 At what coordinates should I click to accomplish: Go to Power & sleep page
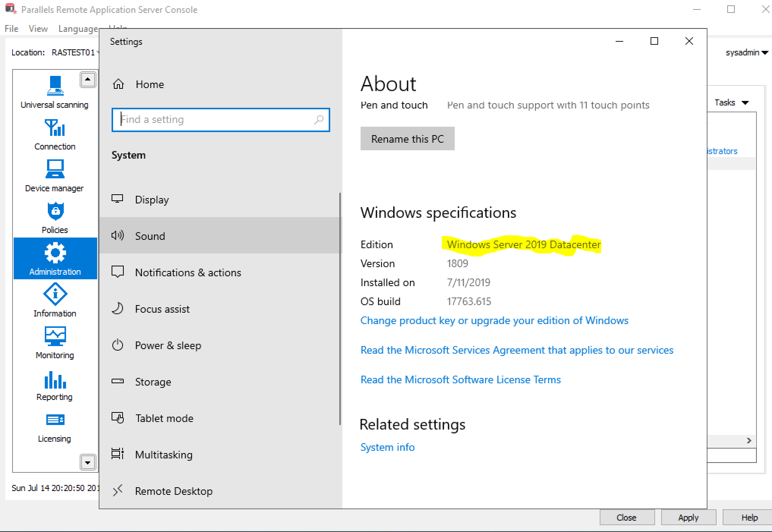(x=220, y=345)
